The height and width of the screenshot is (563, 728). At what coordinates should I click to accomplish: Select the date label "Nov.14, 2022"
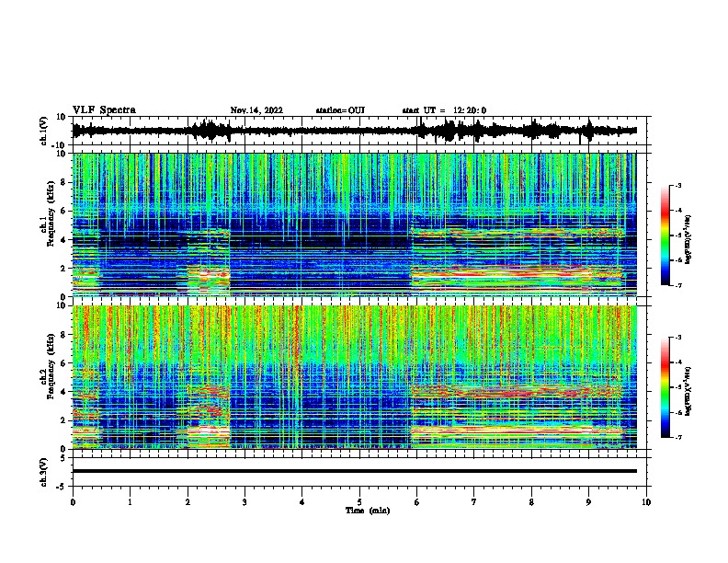[256, 110]
